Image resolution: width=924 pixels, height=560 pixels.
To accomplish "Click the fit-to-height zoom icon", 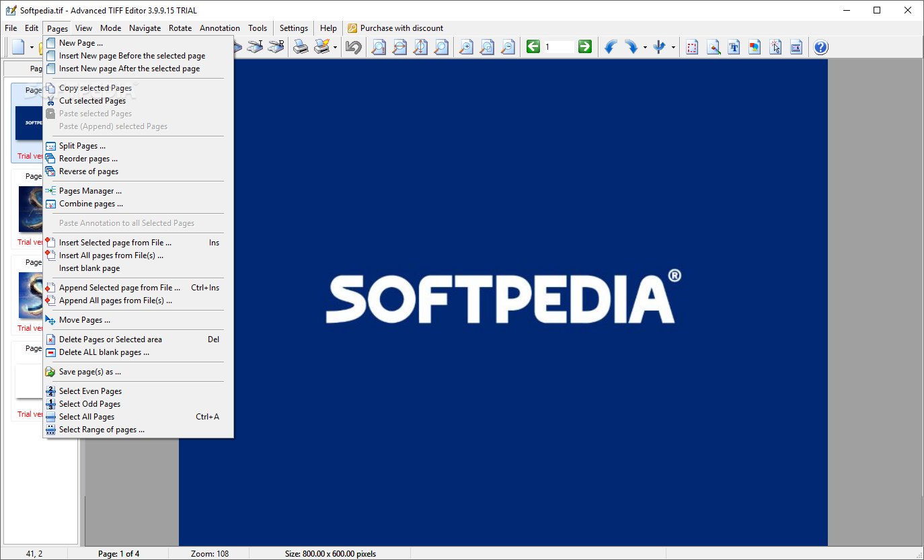I will pos(421,47).
